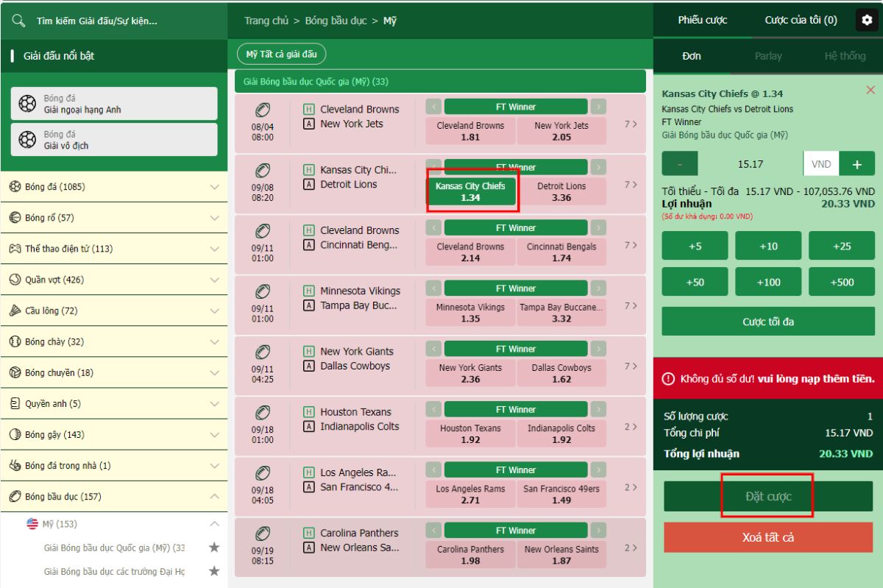This screenshot has height=588, width=883.
Task: Select Detroit Lions odds 3.36
Action: pyautogui.click(x=561, y=191)
